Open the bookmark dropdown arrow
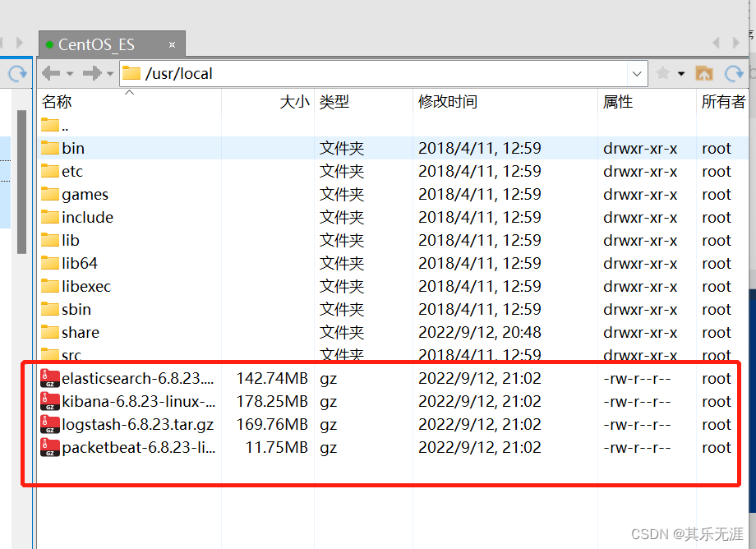The image size is (756, 549). (x=679, y=73)
